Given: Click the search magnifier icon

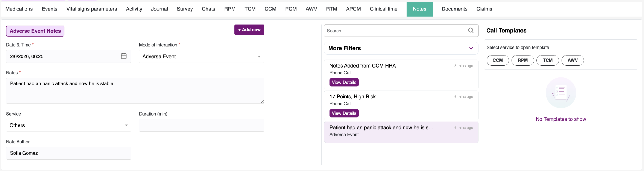Looking at the screenshot, I should 471,31.
